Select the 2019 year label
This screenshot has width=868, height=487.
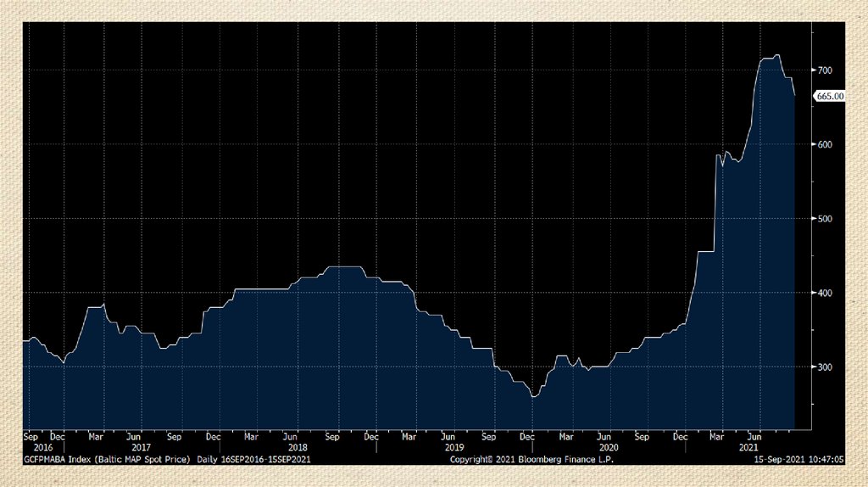[x=454, y=447]
